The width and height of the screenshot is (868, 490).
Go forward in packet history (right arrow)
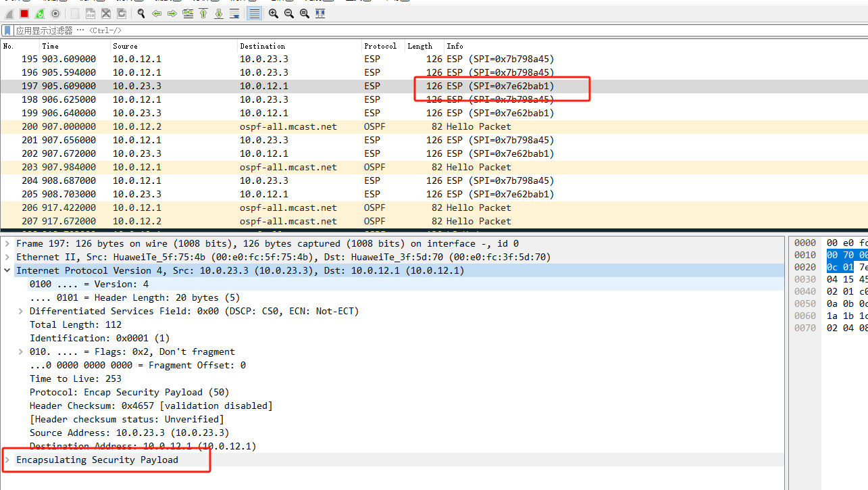[172, 14]
